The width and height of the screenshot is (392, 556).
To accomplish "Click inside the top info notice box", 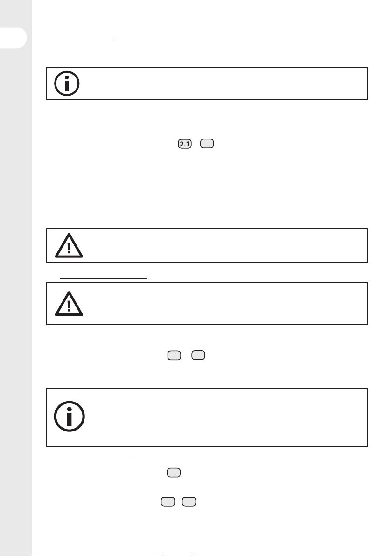I will (207, 83).
